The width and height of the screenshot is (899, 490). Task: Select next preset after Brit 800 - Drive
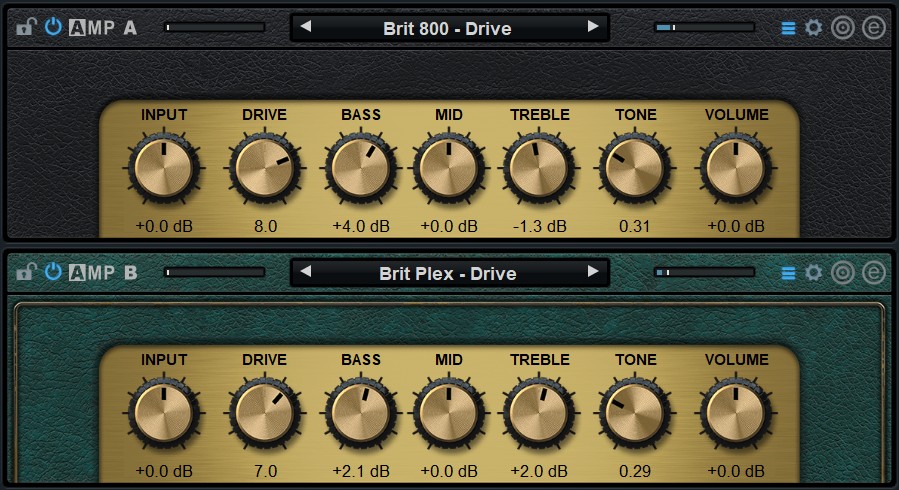click(x=593, y=27)
